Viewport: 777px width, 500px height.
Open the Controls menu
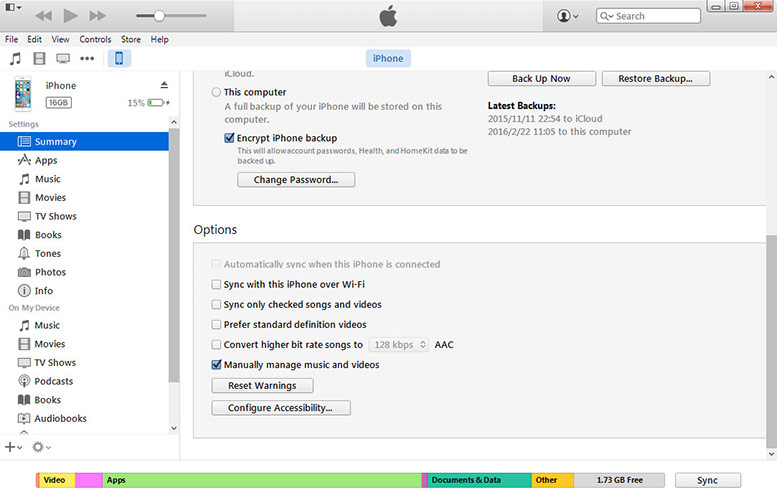pos(95,39)
